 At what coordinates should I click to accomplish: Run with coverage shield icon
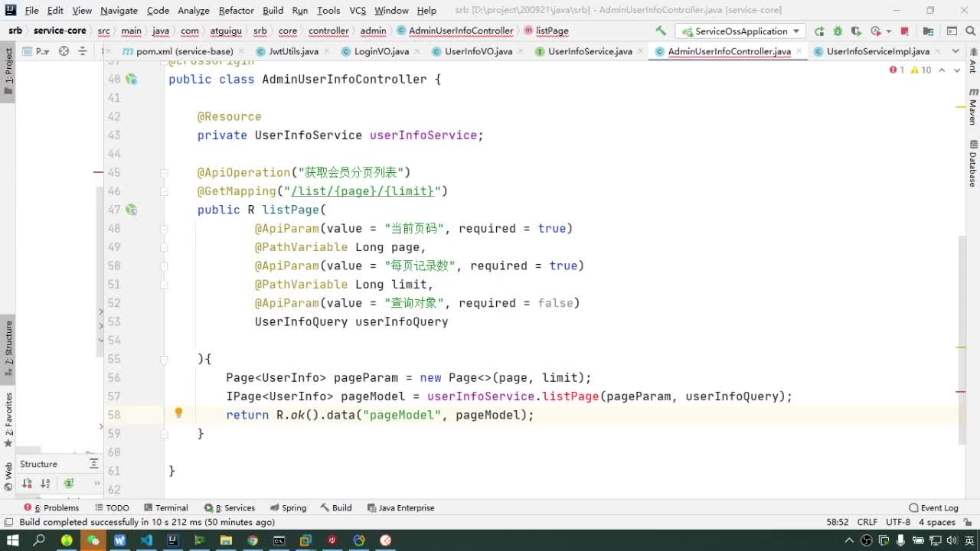coord(855,31)
